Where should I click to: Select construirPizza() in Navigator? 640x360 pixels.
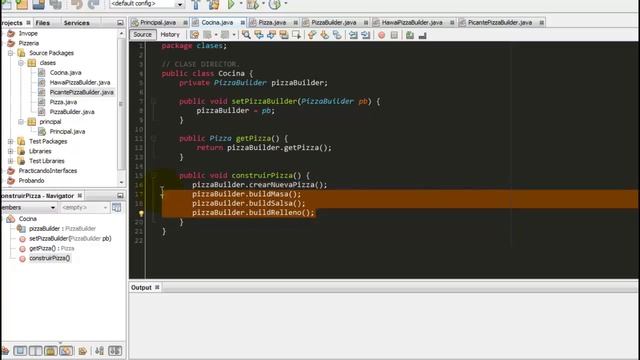point(49,258)
